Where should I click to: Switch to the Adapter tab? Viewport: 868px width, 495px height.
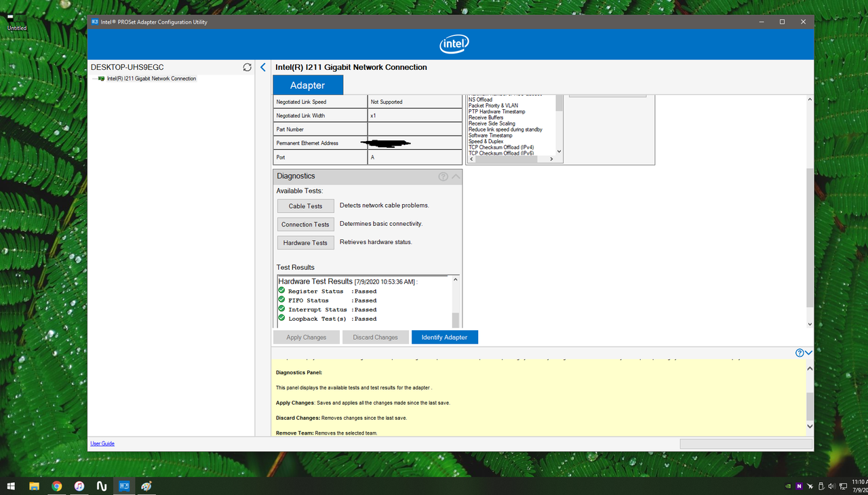[308, 85]
